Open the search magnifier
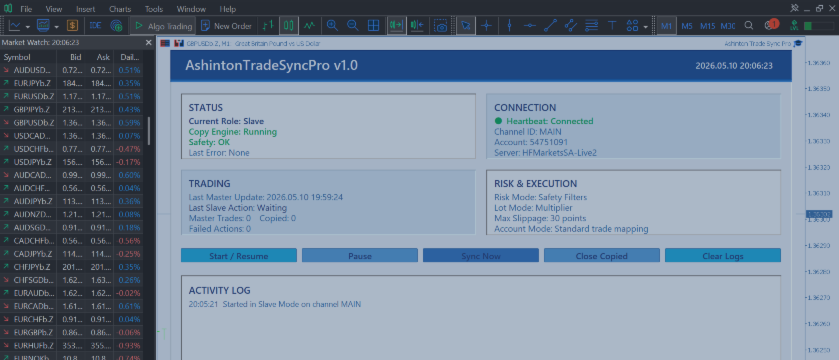The width and height of the screenshot is (839, 360). coord(749,25)
